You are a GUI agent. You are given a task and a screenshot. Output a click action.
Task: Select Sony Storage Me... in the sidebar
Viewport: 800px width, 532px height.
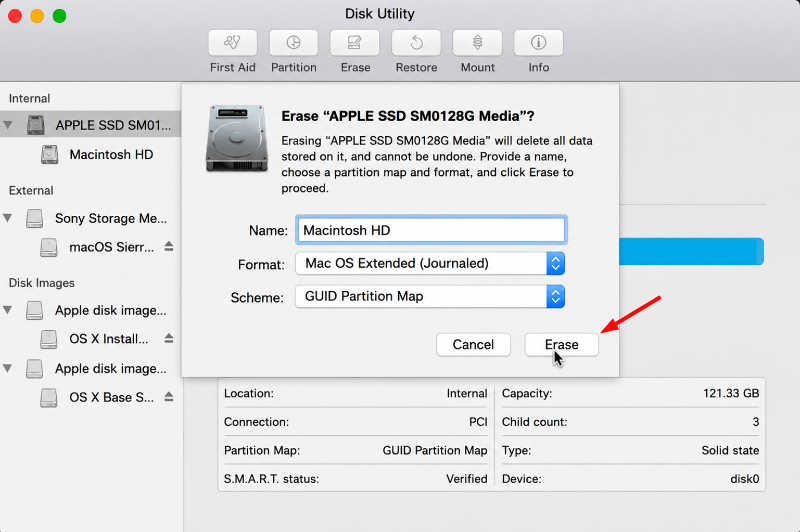(111, 218)
